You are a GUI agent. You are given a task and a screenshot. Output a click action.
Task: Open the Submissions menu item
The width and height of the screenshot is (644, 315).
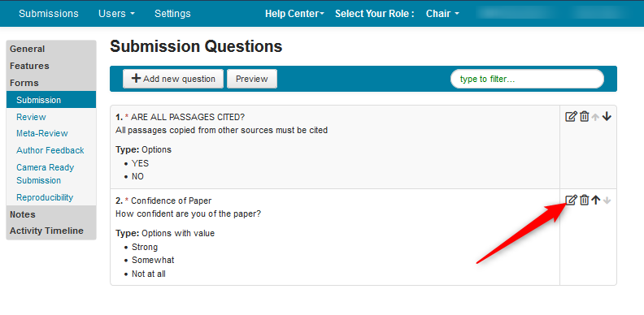tap(49, 14)
